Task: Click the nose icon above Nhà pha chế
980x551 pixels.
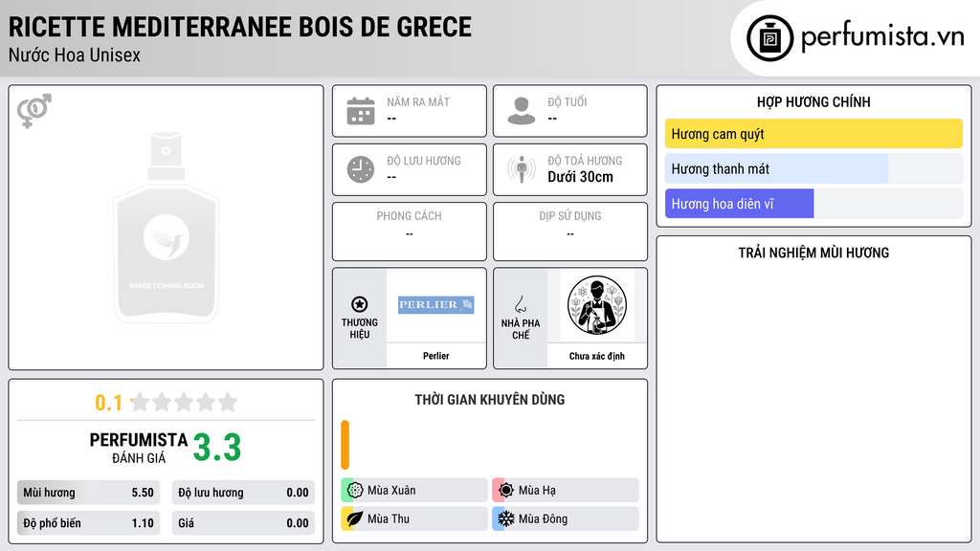Action: [520, 304]
